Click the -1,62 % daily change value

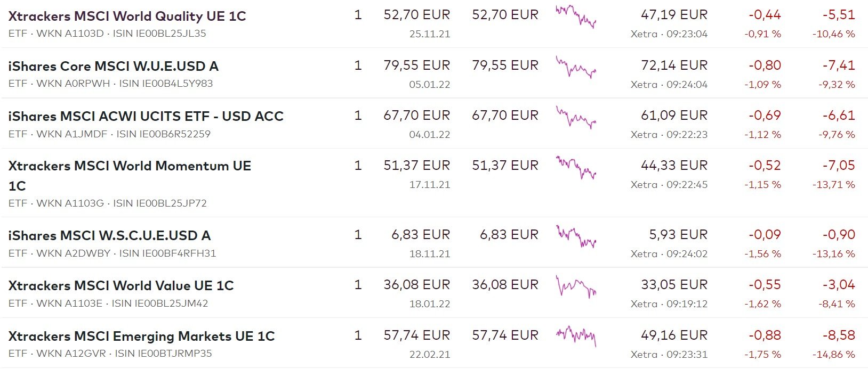(762, 304)
